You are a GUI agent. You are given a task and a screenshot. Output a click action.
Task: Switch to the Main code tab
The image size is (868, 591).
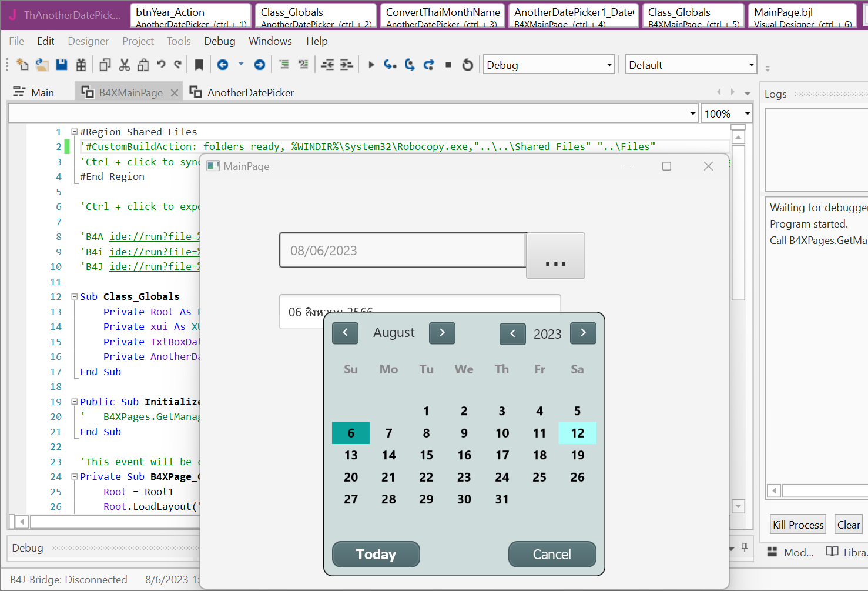click(34, 92)
